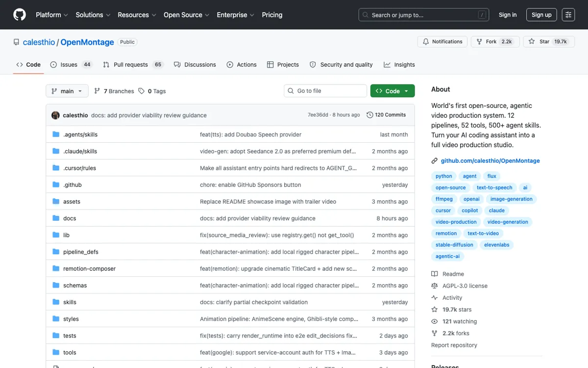The height and width of the screenshot is (368, 588).
Task: Switch to the Security and quality tab
Action: (341, 65)
